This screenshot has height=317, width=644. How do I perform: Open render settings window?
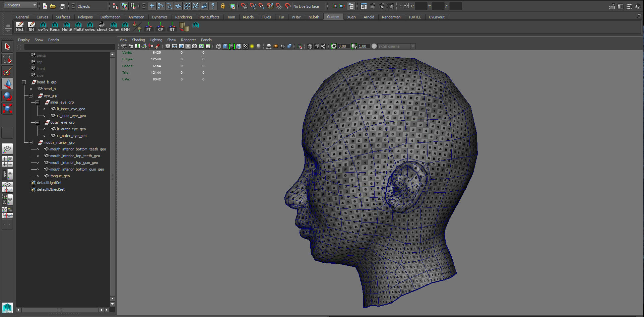390,6
